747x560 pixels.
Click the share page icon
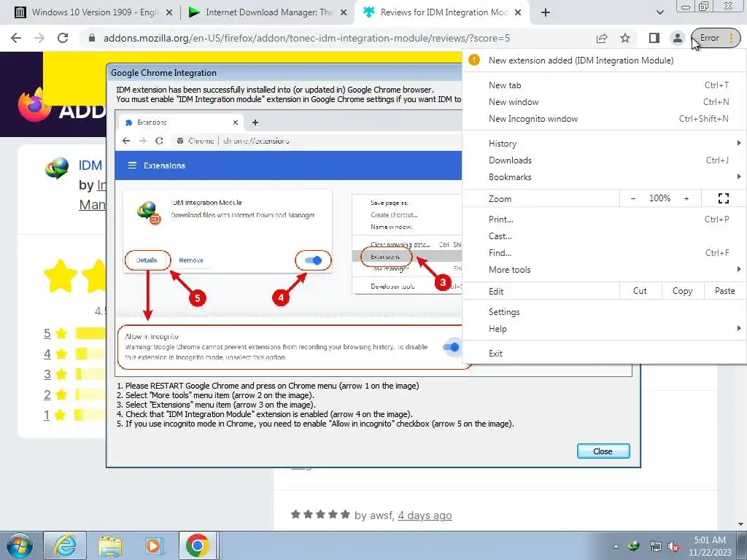click(x=602, y=38)
